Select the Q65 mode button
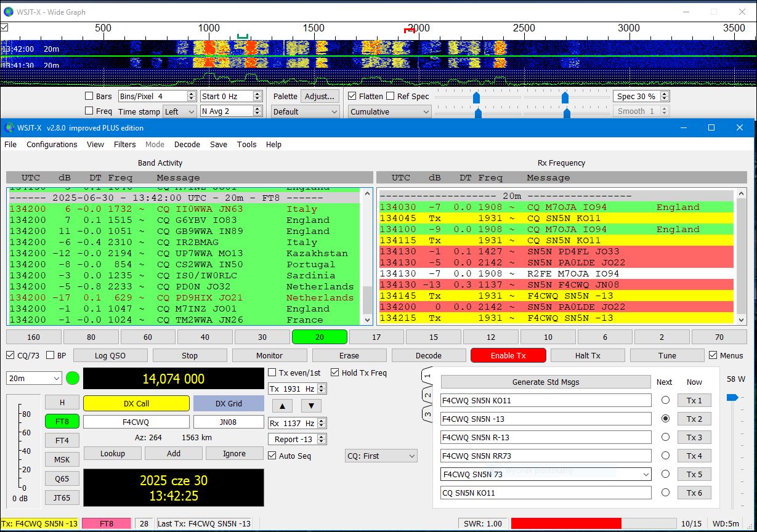 tap(62, 478)
